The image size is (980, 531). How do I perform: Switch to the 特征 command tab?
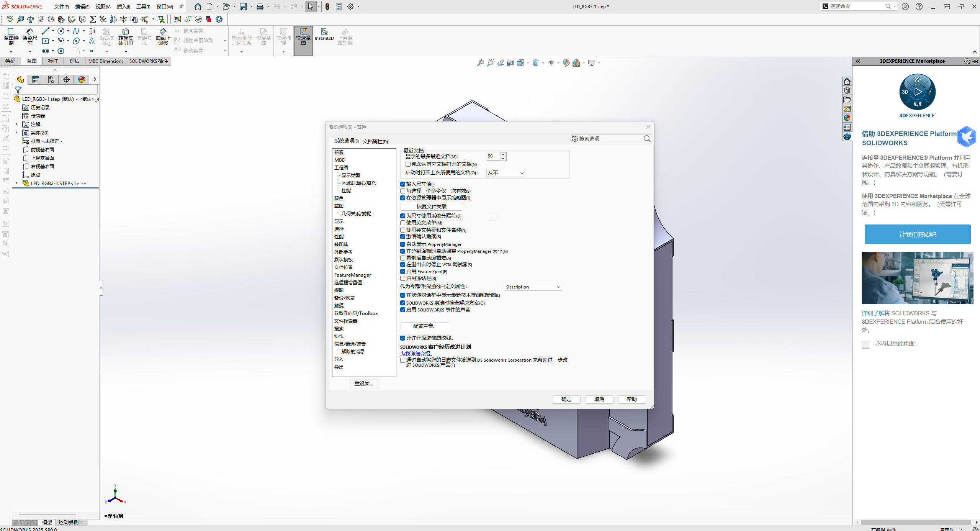(10, 61)
